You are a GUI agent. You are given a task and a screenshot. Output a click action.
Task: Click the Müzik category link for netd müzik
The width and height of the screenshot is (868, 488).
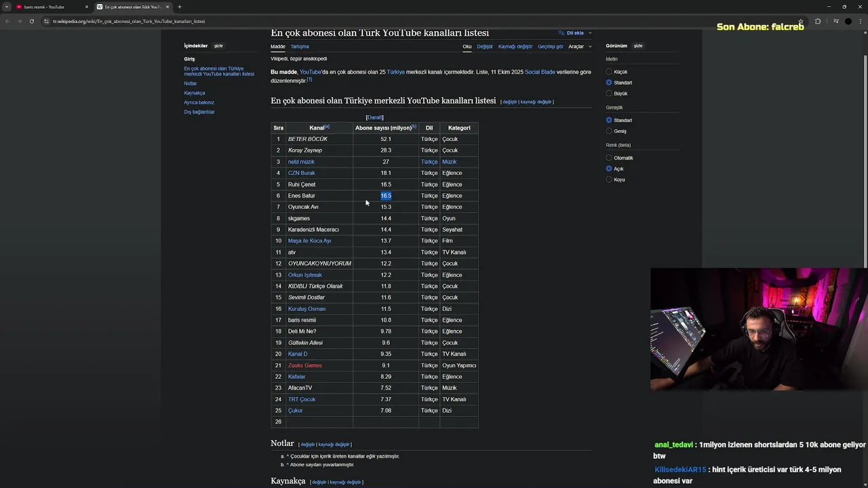point(449,161)
